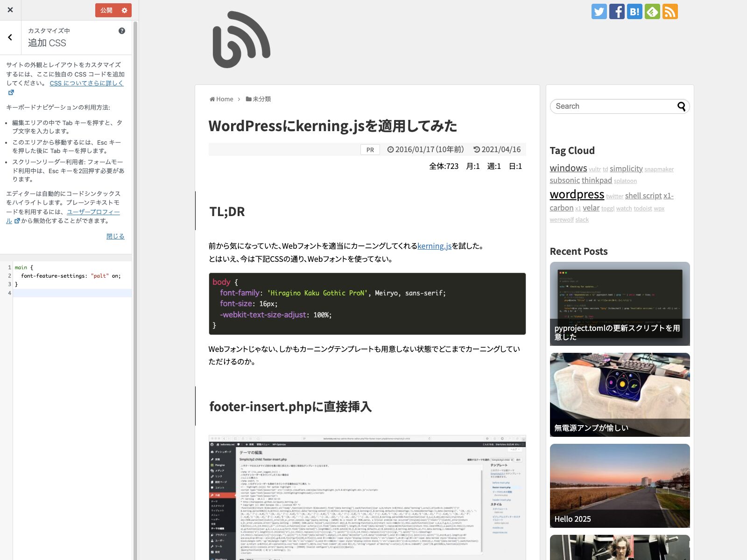Click the Search input field
The height and width of the screenshot is (560, 747).
(x=614, y=106)
